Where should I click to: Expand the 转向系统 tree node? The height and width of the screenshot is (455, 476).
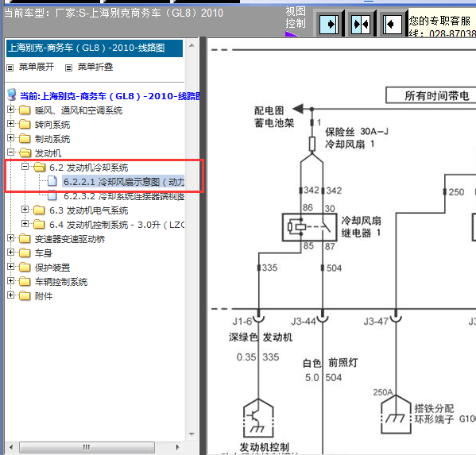[10, 123]
